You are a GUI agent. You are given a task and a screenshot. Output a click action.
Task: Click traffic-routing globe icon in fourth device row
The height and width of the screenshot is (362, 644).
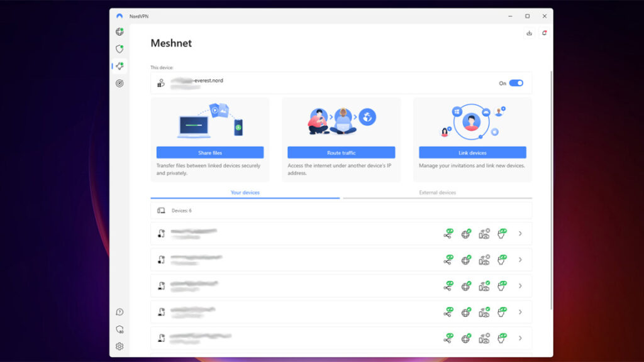466,312
